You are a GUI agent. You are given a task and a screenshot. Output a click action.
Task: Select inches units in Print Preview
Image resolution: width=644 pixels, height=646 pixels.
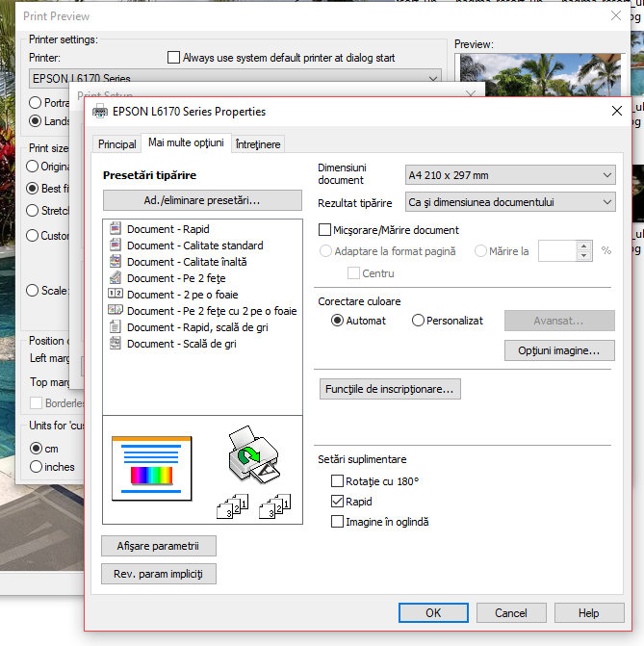(x=36, y=467)
